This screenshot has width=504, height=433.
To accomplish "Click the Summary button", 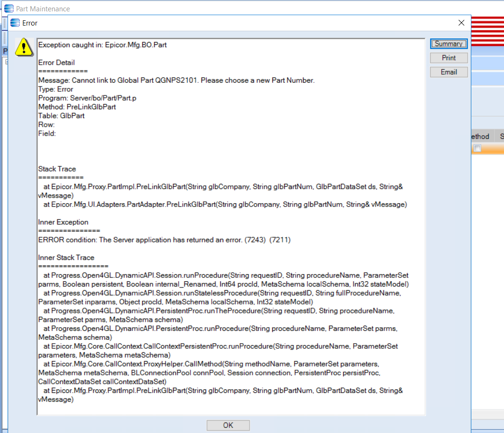I will pyautogui.click(x=449, y=43).
